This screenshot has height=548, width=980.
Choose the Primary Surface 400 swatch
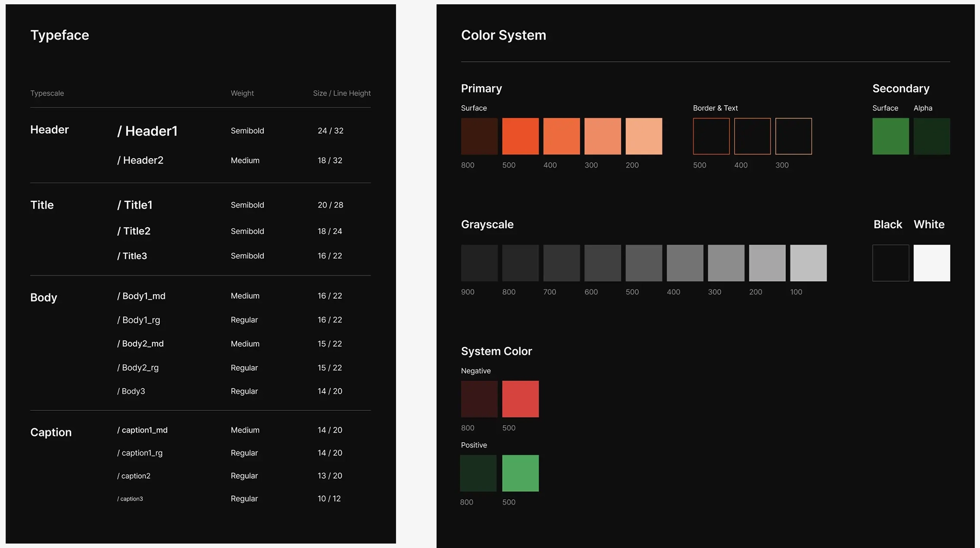(x=562, y=136)
